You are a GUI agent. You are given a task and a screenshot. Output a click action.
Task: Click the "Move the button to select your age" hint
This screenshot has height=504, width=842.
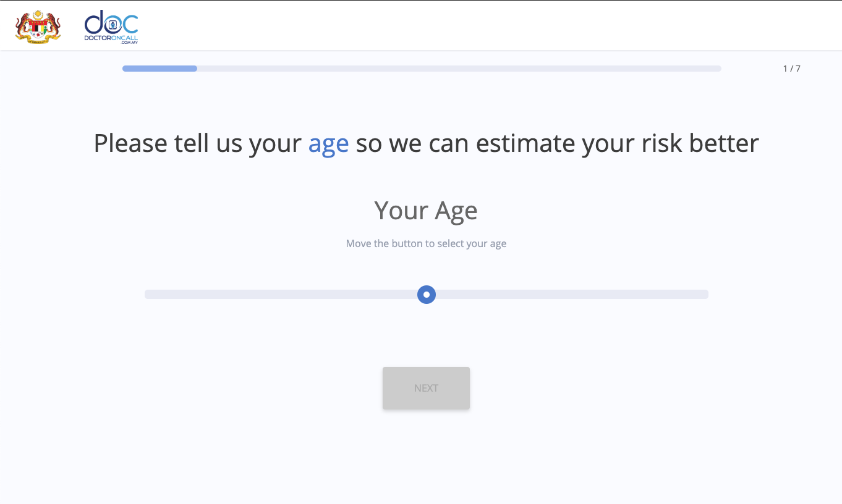click(426, 243)
